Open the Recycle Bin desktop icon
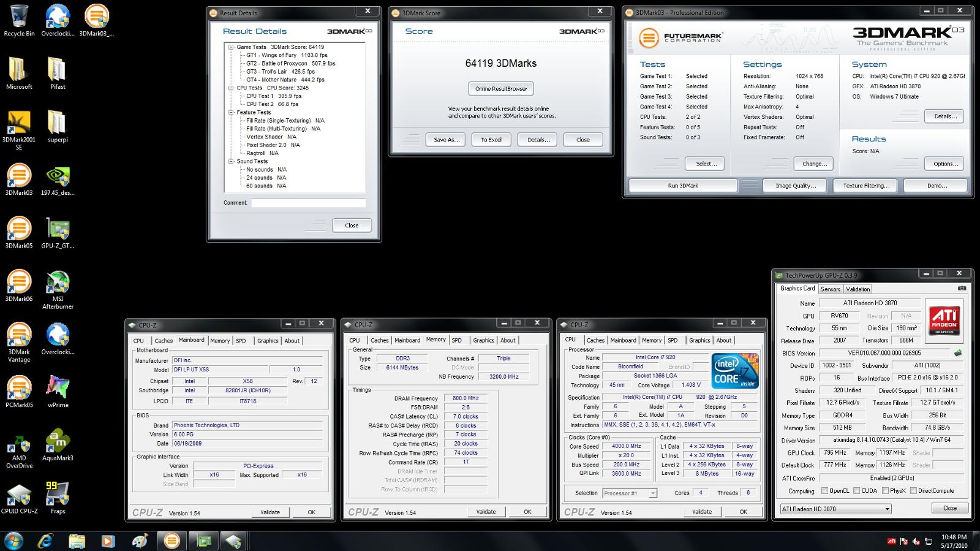The height and width of the screenshot is (551, 980). [x=19, y=20]
